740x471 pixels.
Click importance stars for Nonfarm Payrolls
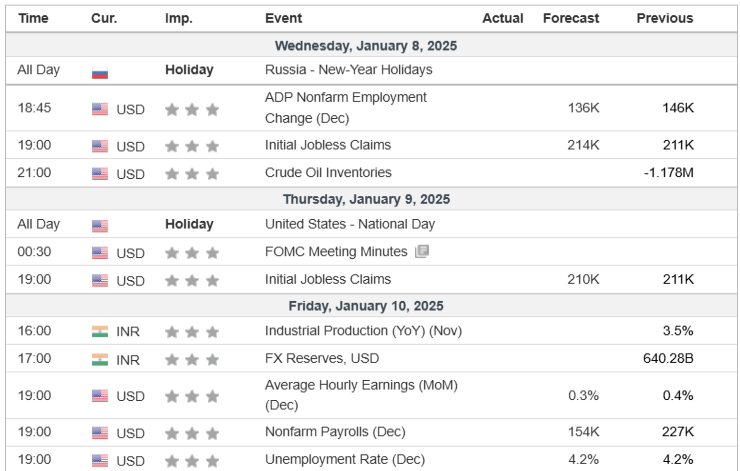[x=192, y=433]
